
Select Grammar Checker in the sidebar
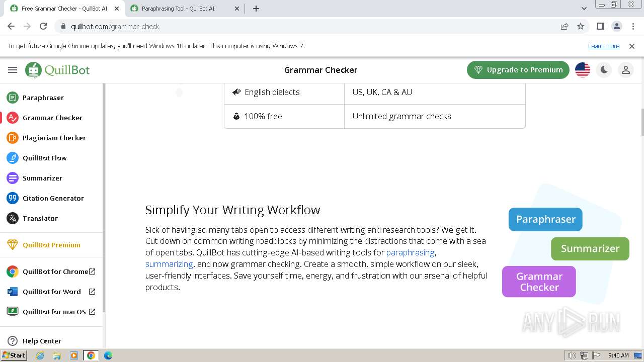coord(52,118)
